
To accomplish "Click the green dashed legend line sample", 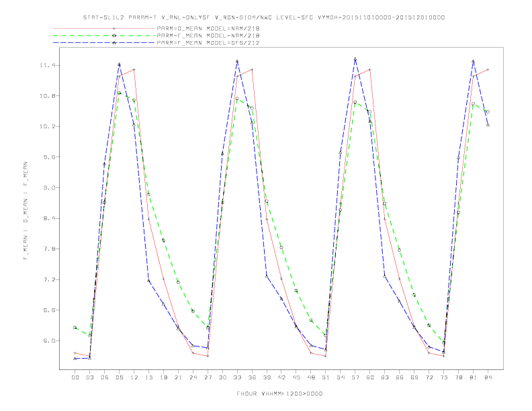I will pos(104,36).
